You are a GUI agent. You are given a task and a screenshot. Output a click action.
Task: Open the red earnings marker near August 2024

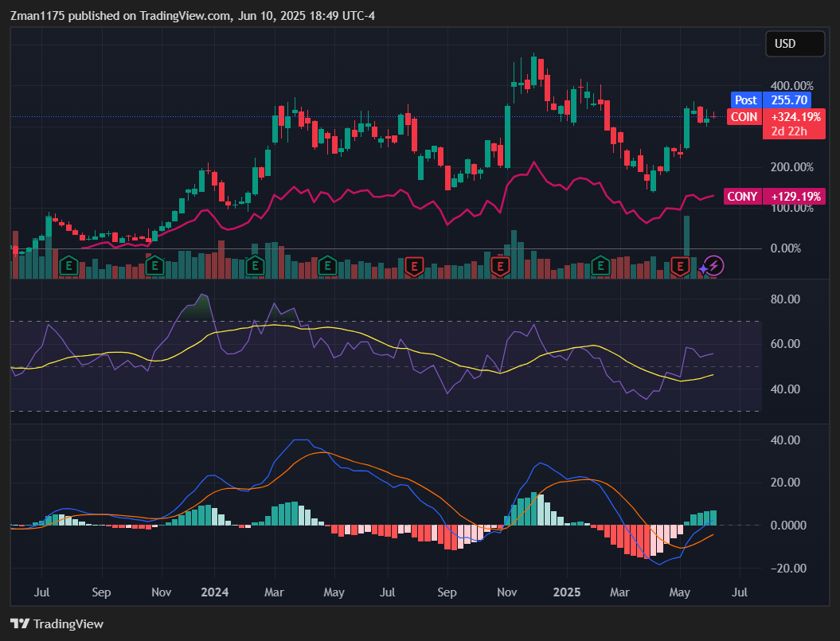pos(414,267)
